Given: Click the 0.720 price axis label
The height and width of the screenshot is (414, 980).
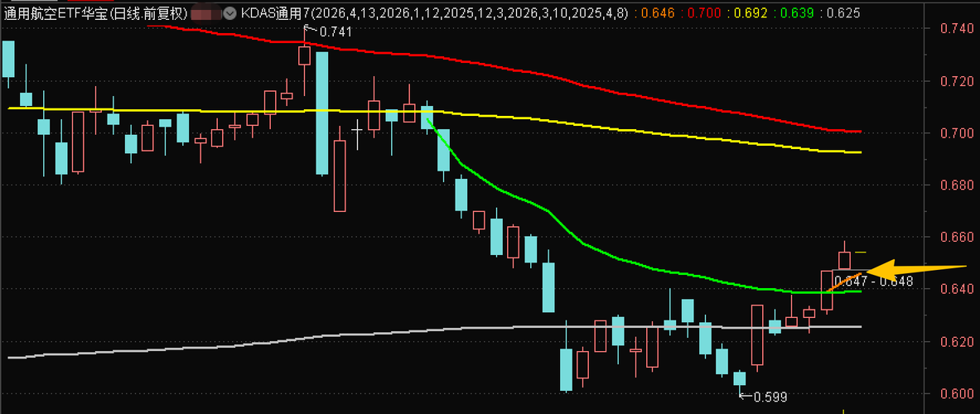Looking at the screenshot, I should point(958,81).
